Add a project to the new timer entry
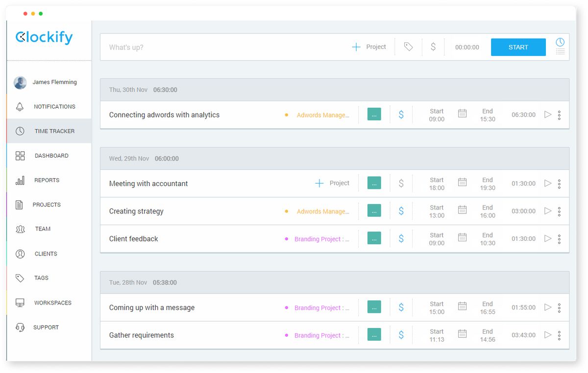This screenshot has height=373, width=588. (369, 47)
